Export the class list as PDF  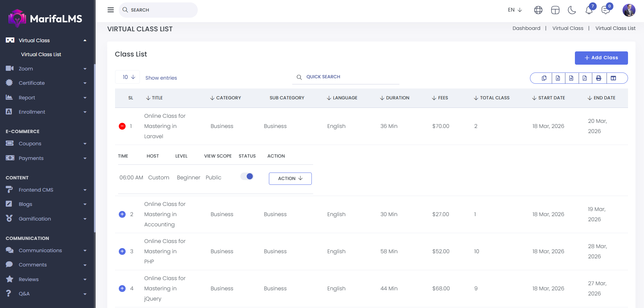(x=585, y=78)
